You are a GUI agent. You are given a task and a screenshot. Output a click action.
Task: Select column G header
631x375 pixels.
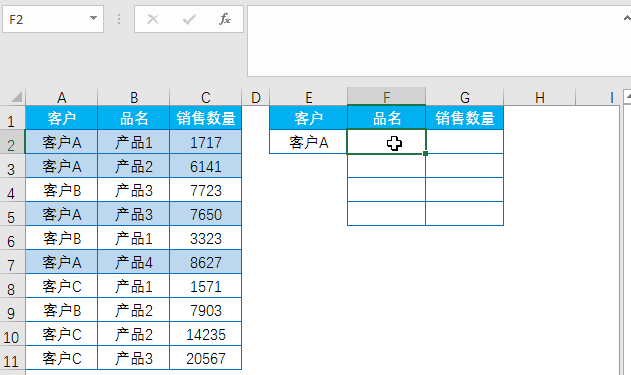(464, 97)
